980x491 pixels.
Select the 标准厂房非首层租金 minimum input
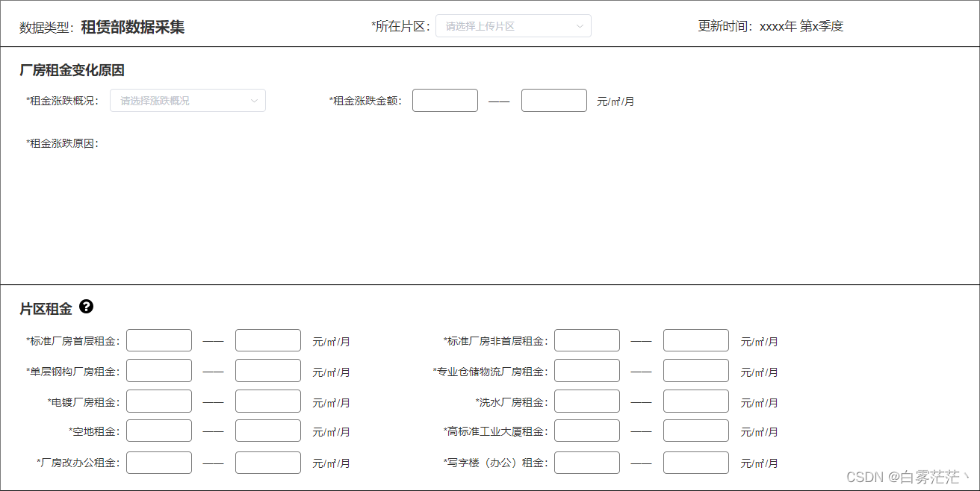point(587,340)
